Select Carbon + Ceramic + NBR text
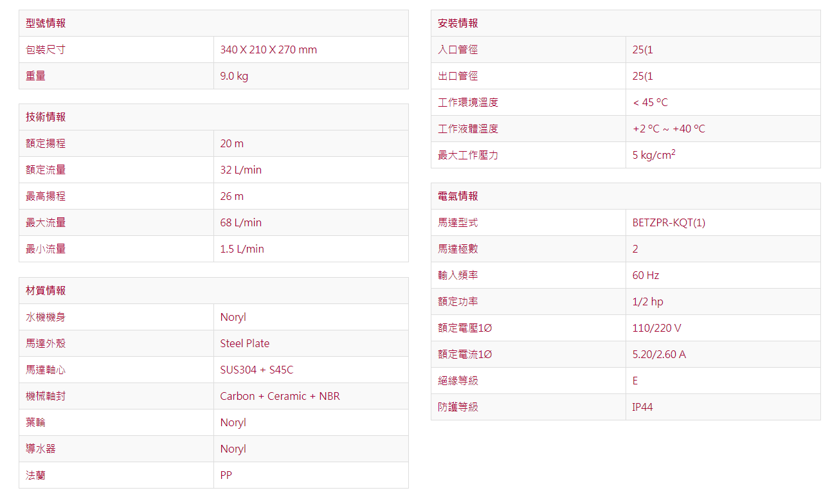The width and height of the screenshot is (839, 504). [x=280, y=396]
